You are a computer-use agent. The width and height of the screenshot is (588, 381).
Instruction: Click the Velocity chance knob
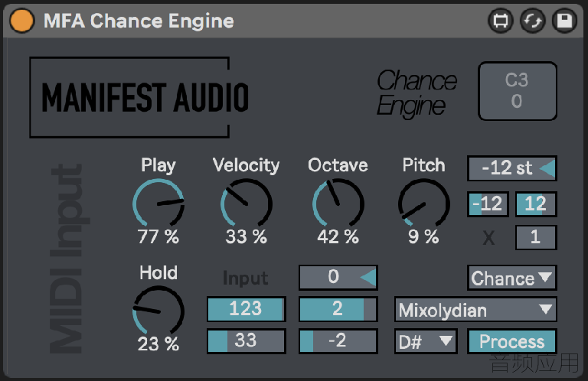point(247,204)
